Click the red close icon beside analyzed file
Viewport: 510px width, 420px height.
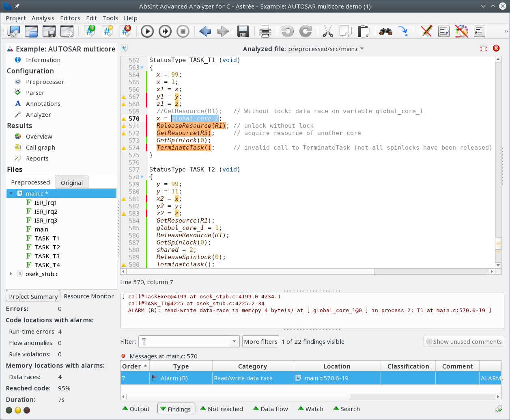pyautogui.click(x=496, y=49)
